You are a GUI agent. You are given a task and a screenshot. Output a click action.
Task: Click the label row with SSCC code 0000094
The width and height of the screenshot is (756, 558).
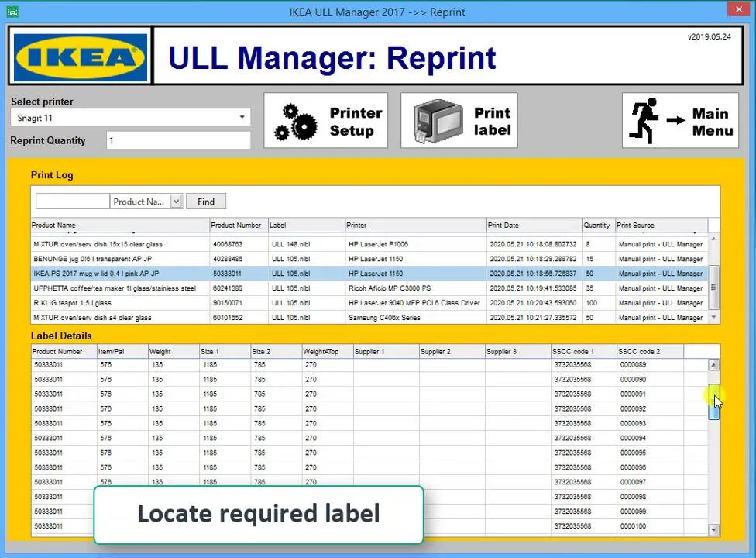(369, 438)
